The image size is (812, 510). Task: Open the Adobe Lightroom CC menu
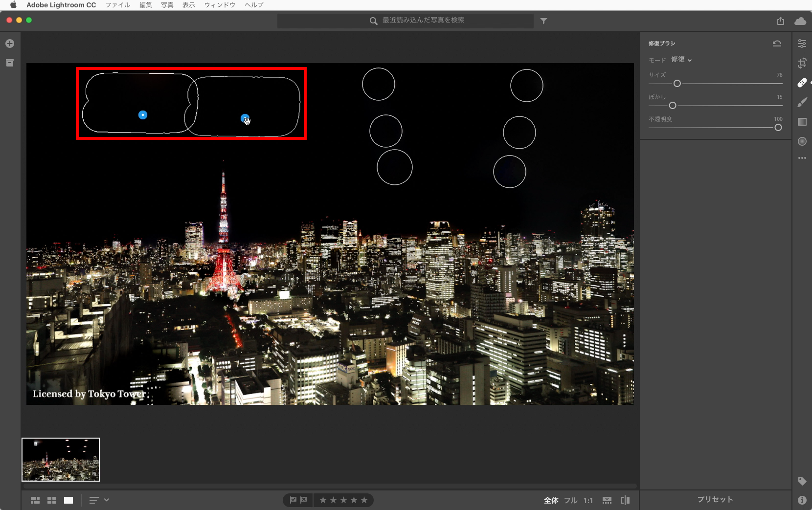pyautogui.click(x=61, y=5)
